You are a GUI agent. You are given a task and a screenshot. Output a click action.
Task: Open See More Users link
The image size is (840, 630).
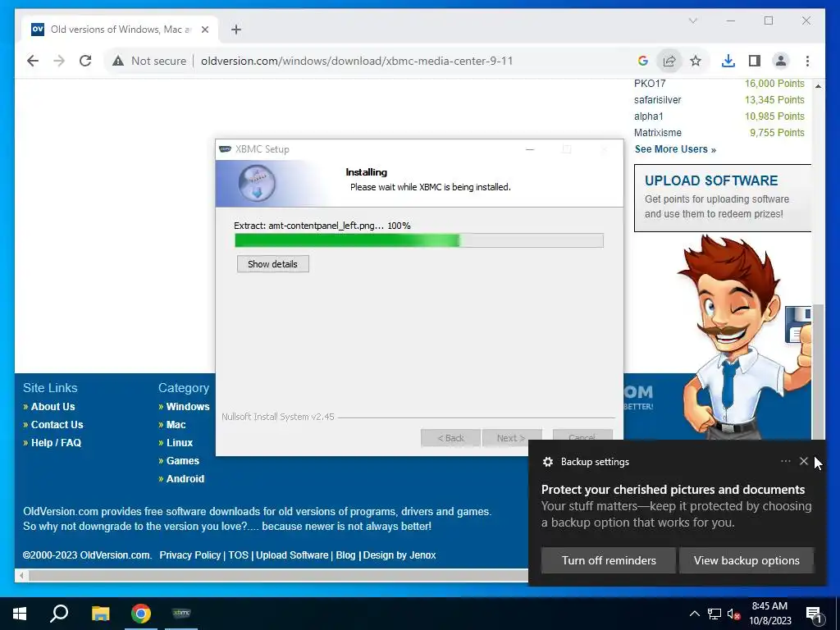[675, 149]
